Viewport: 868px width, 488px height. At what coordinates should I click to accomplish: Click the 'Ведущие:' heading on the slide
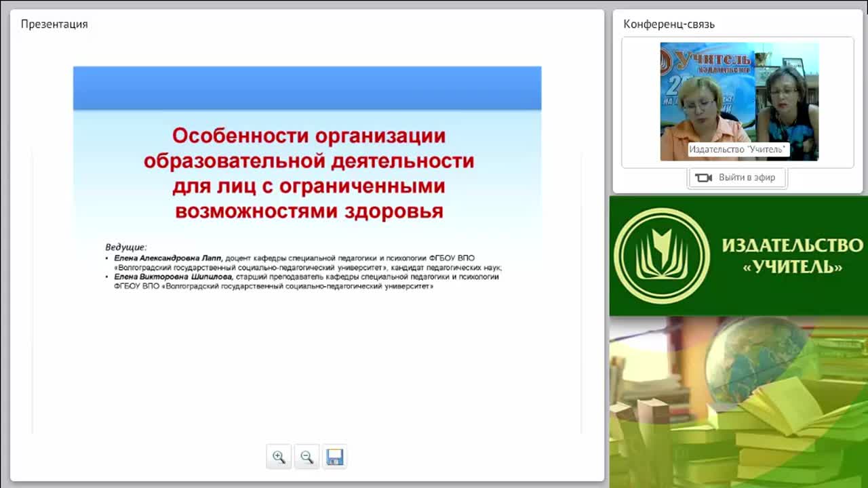125,247
